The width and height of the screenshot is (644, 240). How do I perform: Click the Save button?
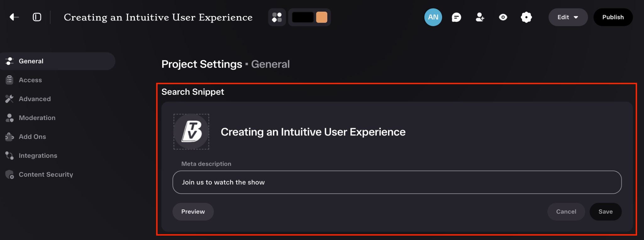[605, 212]
